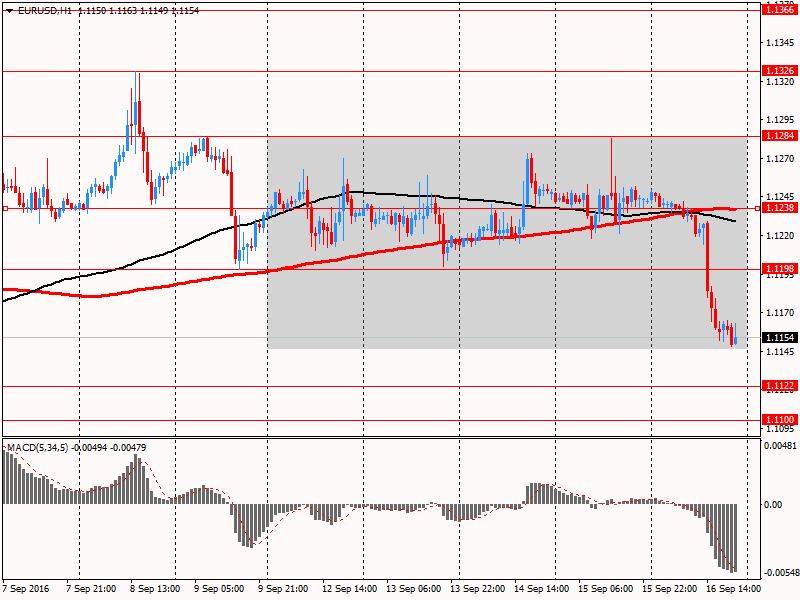The image size is (800, 600).
Task: Click the 1.1326 resistance level tag
Action: pyautogui.click(x=778, y=71)
